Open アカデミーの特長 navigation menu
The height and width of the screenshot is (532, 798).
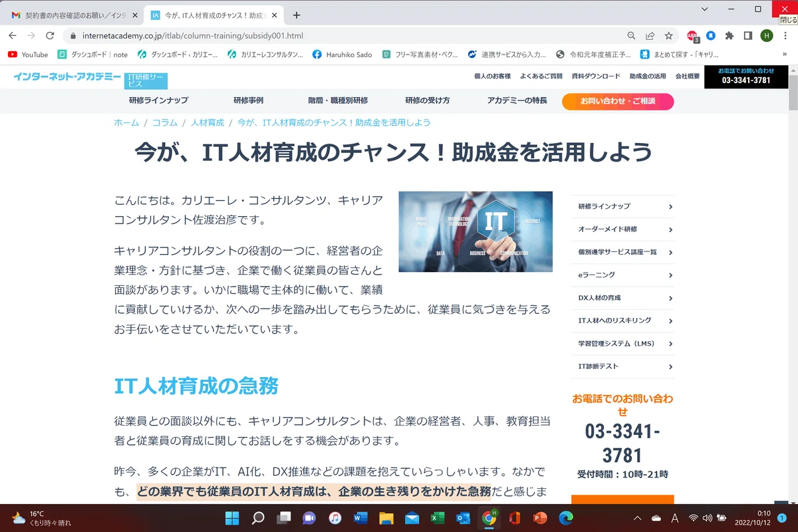click(x=517, y=100)
